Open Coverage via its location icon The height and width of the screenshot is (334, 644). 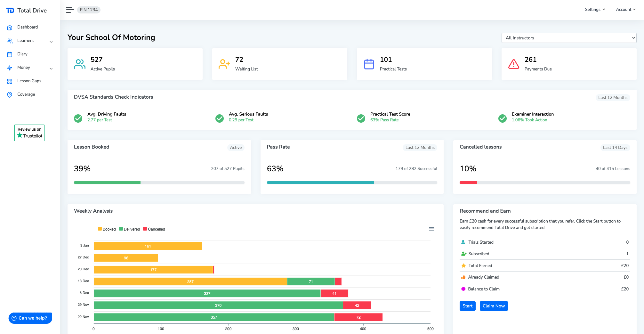pyautogui.click(x=10, y=94)
